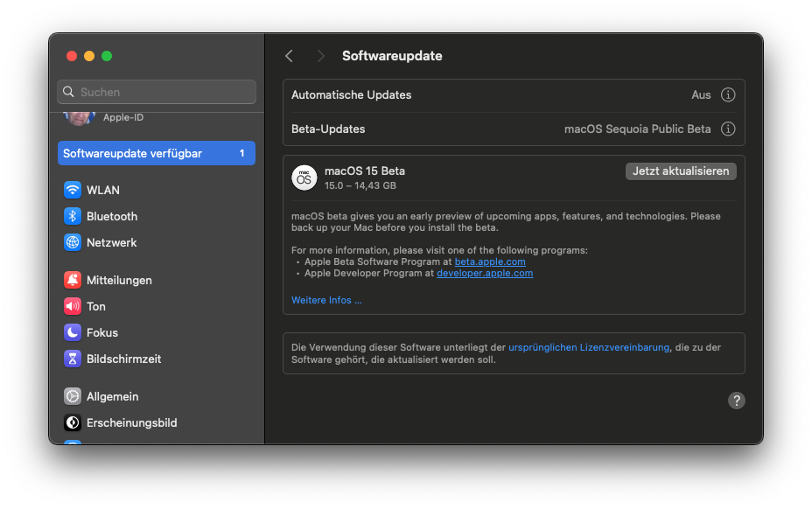Select the Fokus moon icon
Screen dimensions: 812x509
tap(73, 332)
